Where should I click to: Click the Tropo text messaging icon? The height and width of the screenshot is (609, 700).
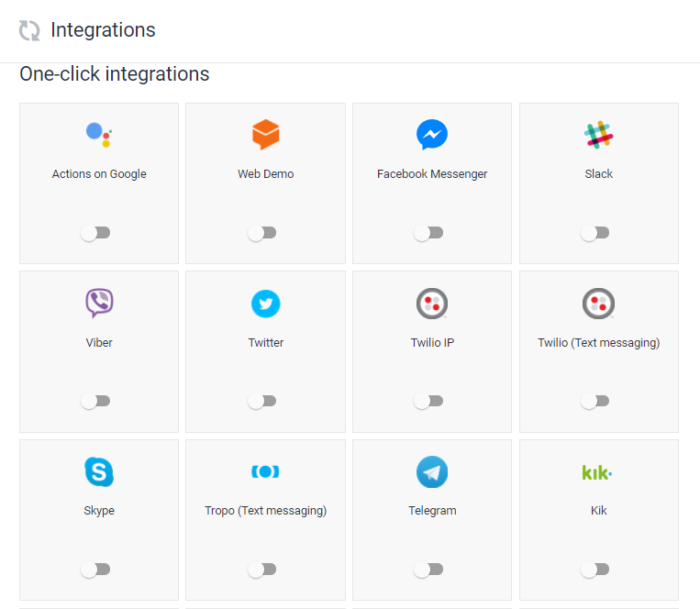pyautogui.click(x=265, y=471)
